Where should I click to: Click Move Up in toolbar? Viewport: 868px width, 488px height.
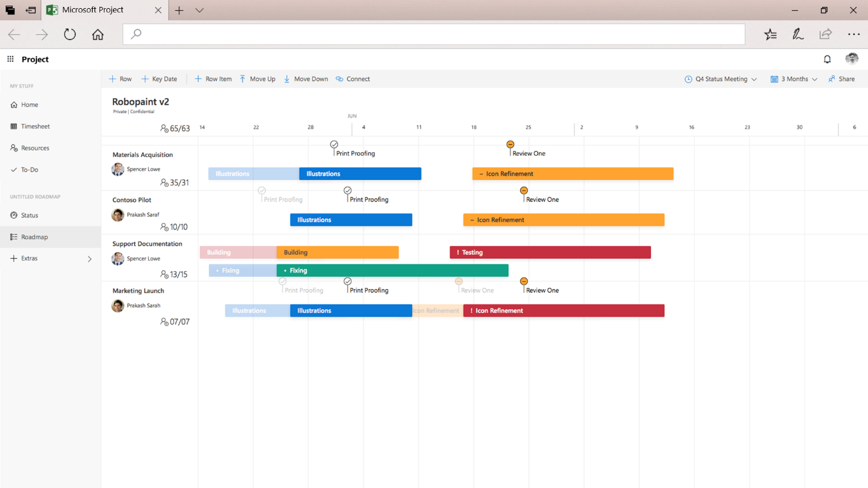[x=257, y=79]
